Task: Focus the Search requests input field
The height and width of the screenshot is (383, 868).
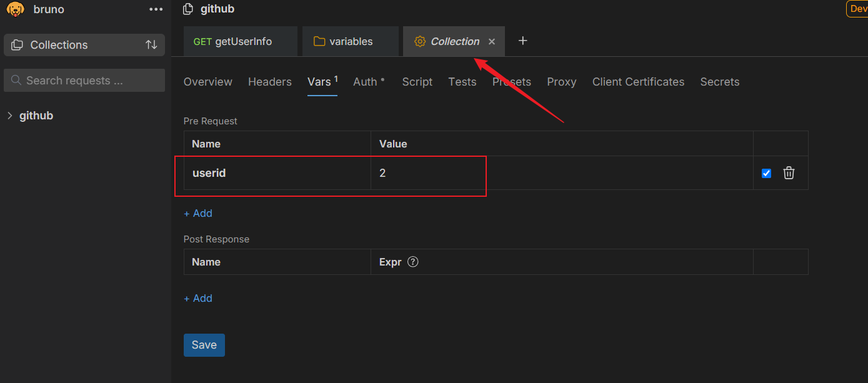Action: click(x=84, y=81)
